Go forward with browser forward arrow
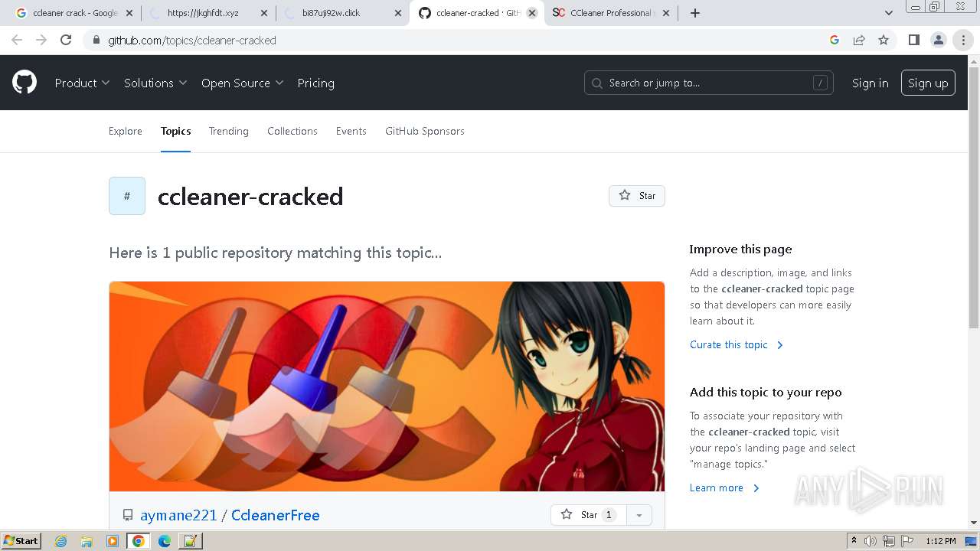Image resolution: width=980 pixels, height=551 pixels. 41,40
